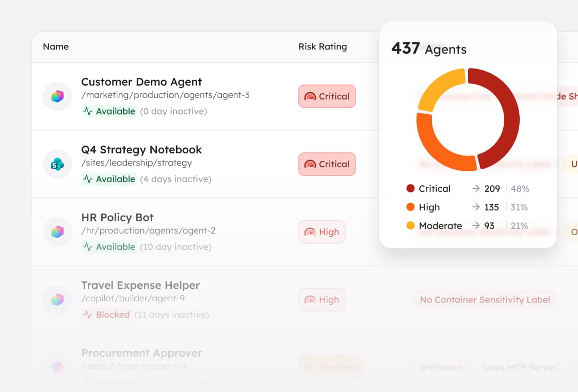The width and height of the screenshot is (578, 392).
Task: Open the HR Policy Bot name
Action: click(117, 217)
